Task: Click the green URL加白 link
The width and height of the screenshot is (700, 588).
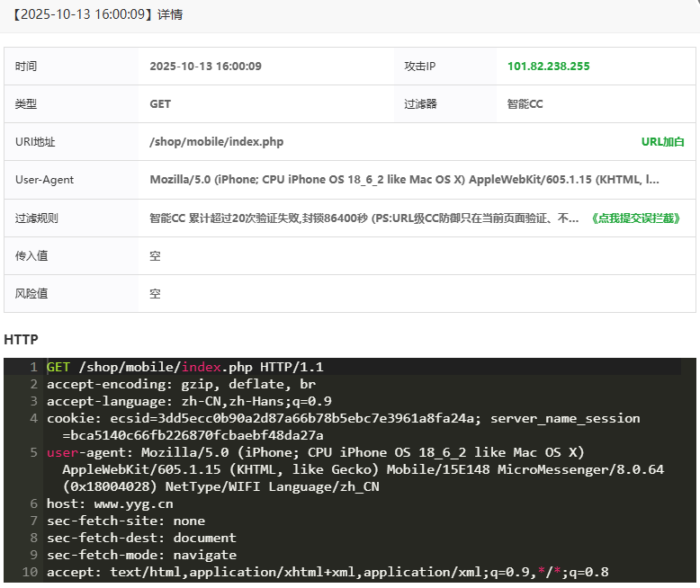Action: (662, 142)
